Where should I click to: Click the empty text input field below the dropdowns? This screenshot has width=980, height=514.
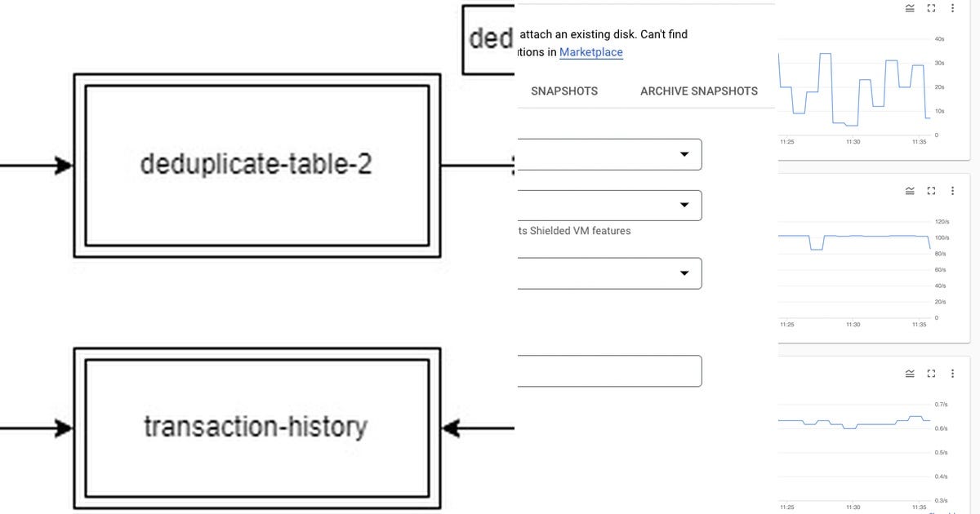pyautogui.click(x=608, y=370)
